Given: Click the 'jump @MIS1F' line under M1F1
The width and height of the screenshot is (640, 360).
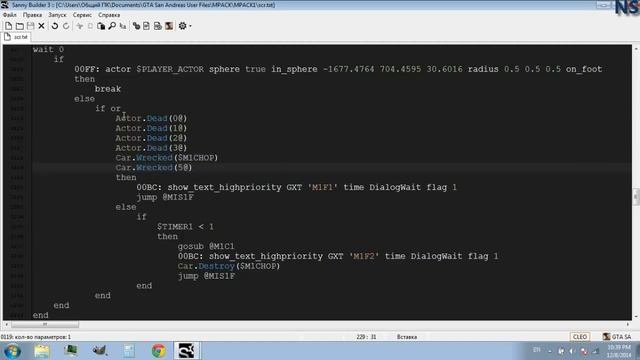Looking at the screenshot, I should 165,197.
